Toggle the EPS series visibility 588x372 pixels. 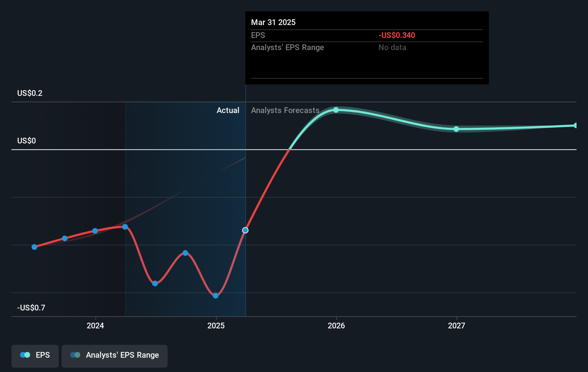point(35,356)
